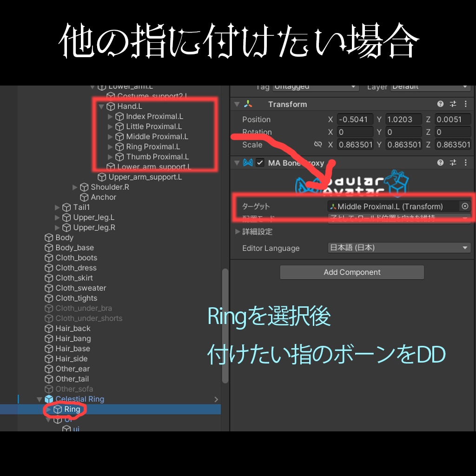This screenshot has width=476, height=476.
Task: Click the Cloth_dress cube icon
Action: pos(48,268)
